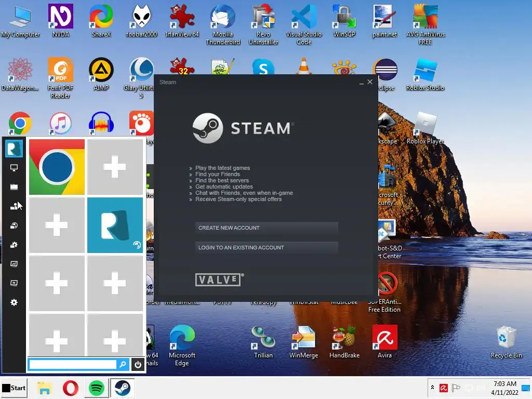
Task: Select the foobar2000 desktop icon
Action: [x=141, y=20]
